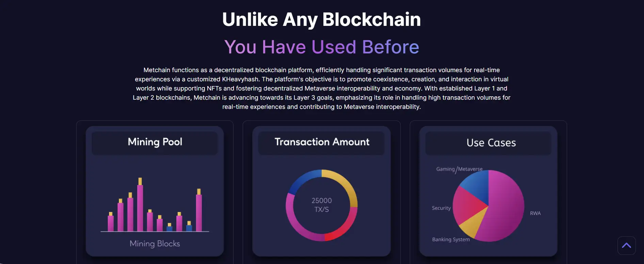The width and height of the screenshot is (644, 264).
Task: Click the Metchain description paragraph
Action: [321, 88]
